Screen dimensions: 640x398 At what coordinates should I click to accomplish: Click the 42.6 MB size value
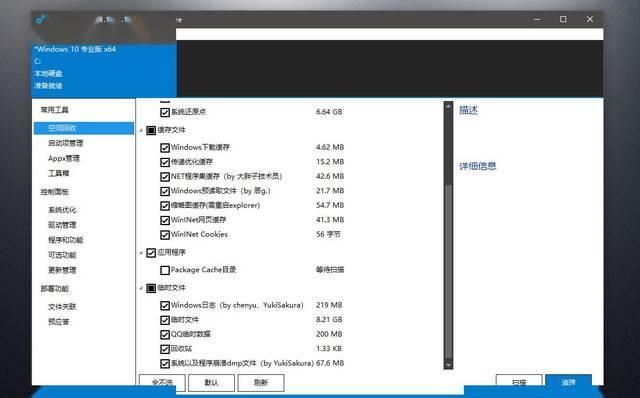click(330, 176)
